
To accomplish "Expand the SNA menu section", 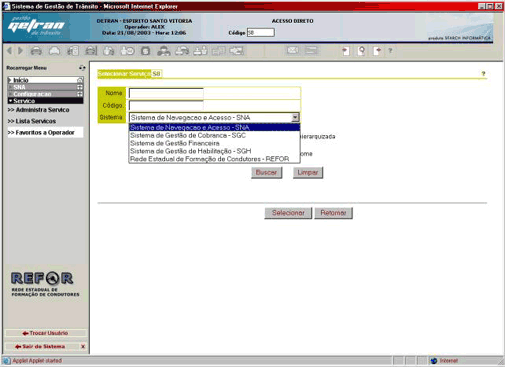I will [45, 87].
